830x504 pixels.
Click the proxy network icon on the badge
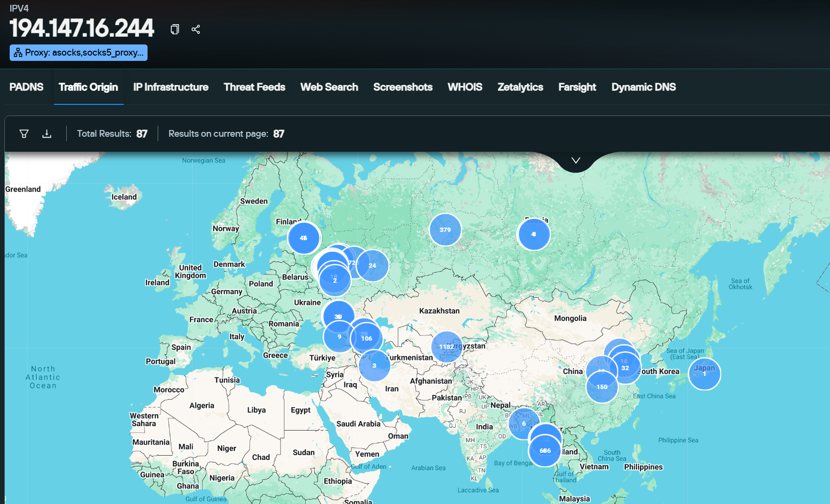coord(18,52)
